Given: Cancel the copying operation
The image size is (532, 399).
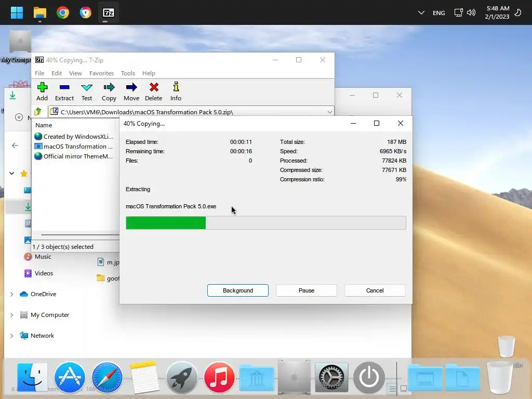Looking at the screenshot, I should click(x=375, y=290).
